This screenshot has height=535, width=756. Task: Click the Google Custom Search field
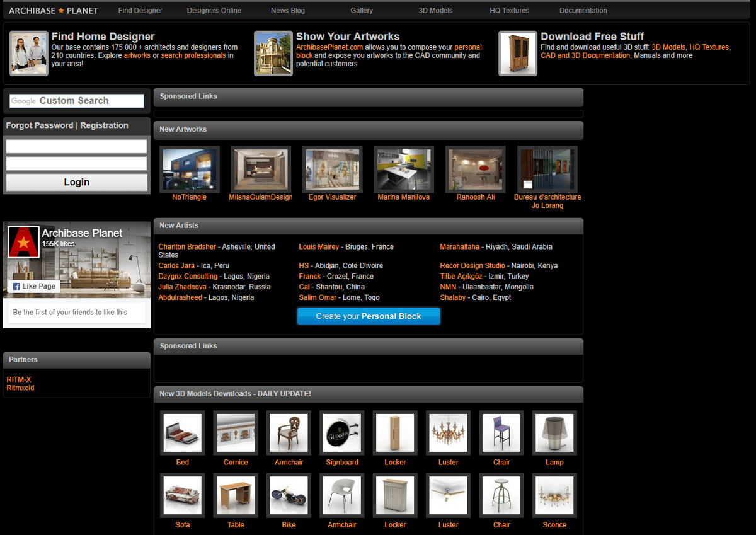pyautogui.click(x=77, y=101)
